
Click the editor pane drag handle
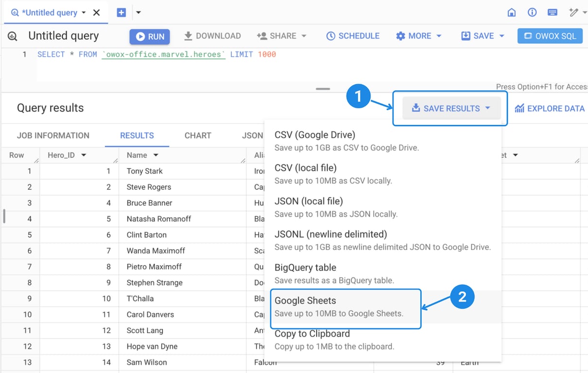click(x=323, y=89)
